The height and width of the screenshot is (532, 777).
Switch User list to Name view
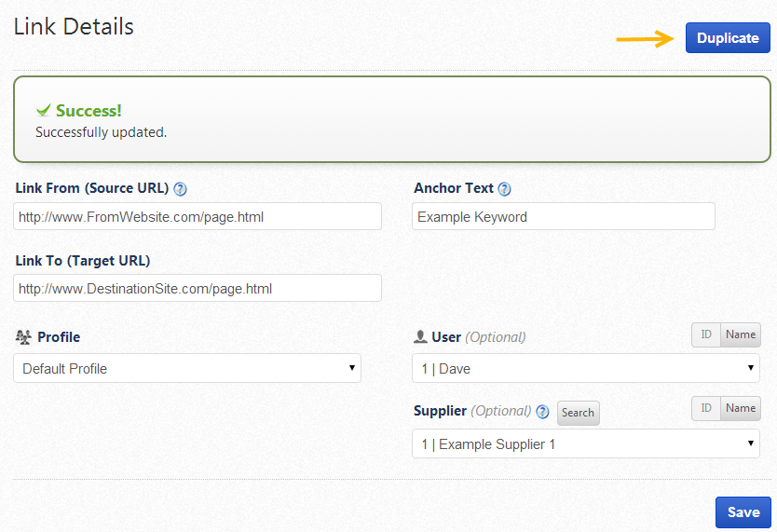741,335
